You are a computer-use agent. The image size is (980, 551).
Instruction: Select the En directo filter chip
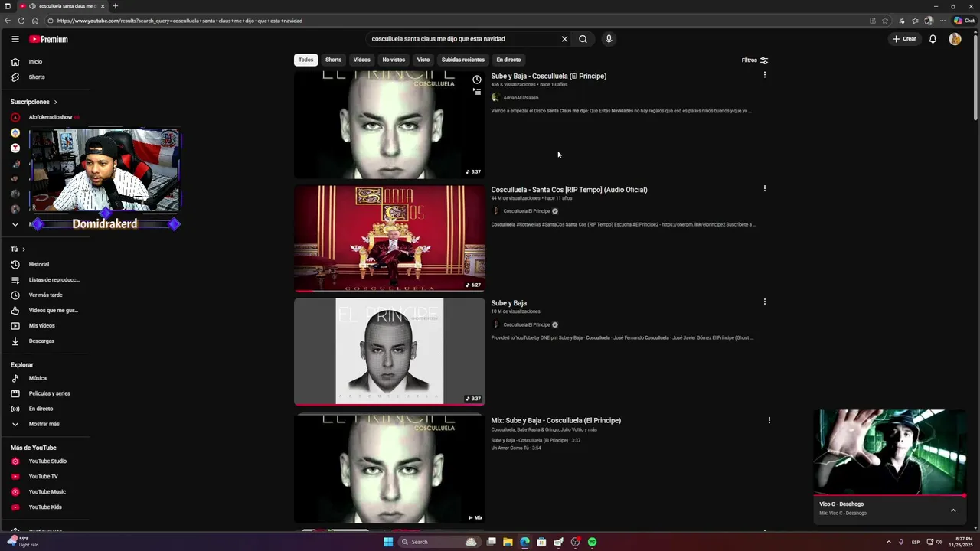[508, 60]
